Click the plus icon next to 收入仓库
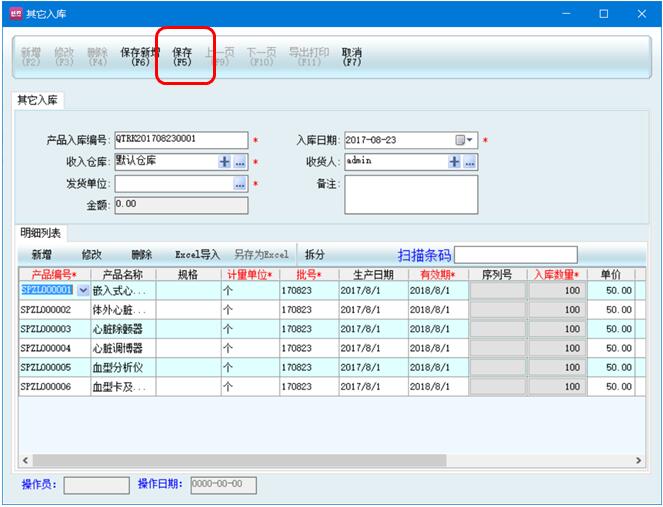This screenshot has height=507, width=663. click(x=224, y=162)
